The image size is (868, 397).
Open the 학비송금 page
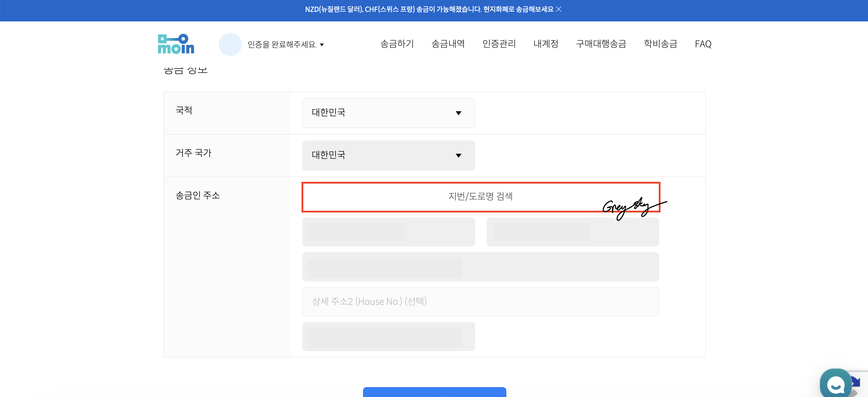(x=661, y=44)
